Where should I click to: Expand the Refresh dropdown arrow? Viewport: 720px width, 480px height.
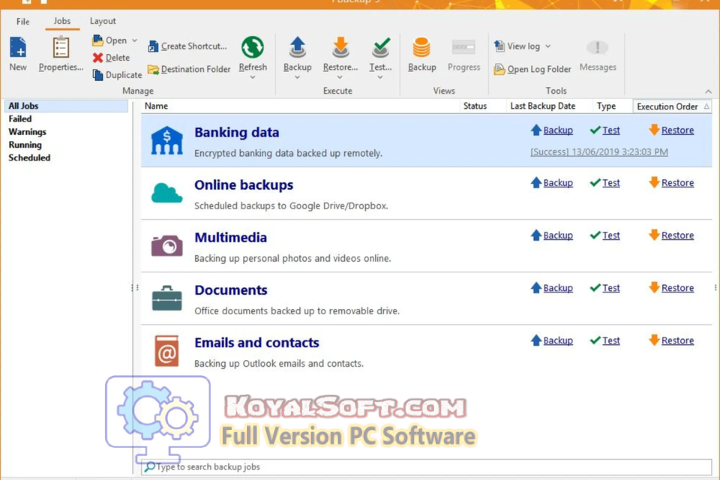pos(253,78)
